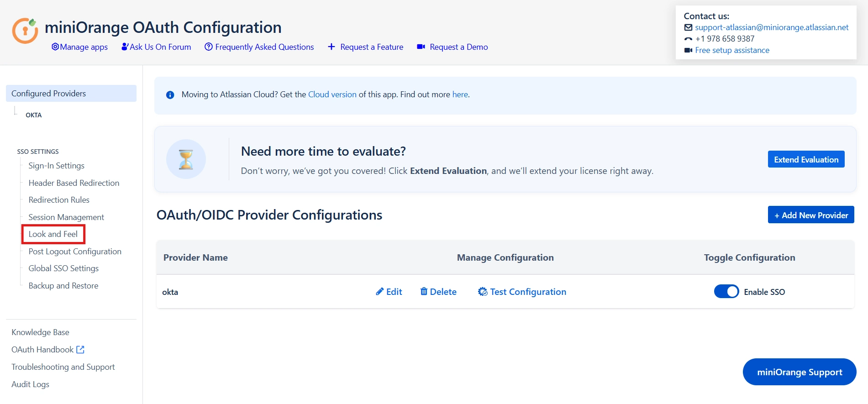Toggle the Enable SSO switch for okta

726,291
